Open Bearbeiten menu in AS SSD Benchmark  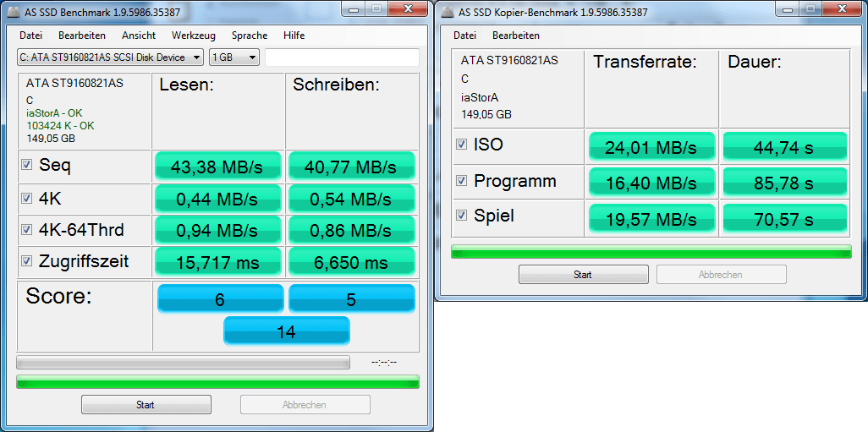coord(82,36)
